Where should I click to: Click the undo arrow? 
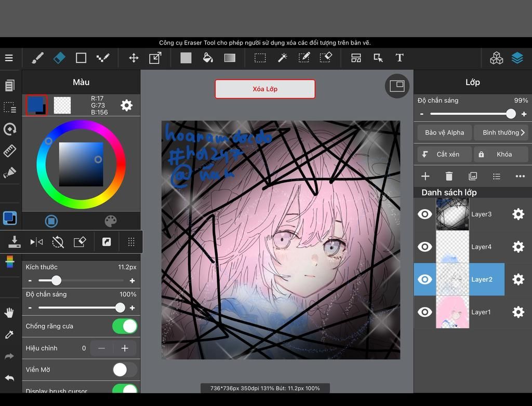pyautogui.click(x=9, y=378)
